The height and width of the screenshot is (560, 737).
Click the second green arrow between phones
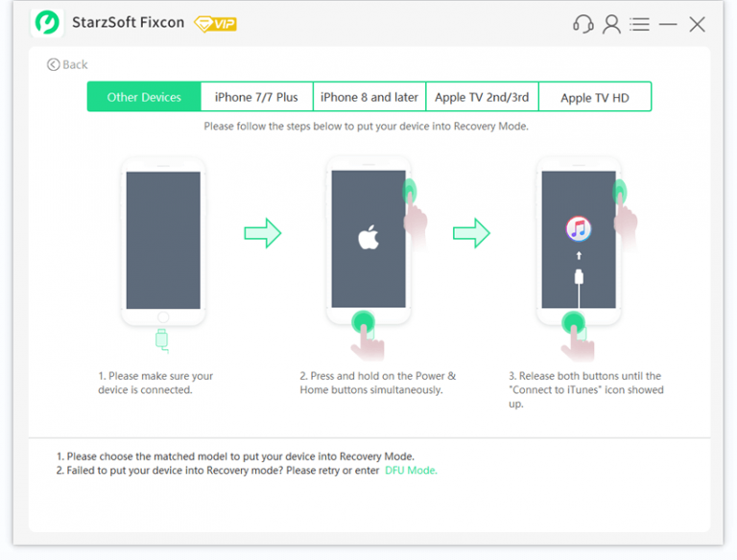coord(471,232)
